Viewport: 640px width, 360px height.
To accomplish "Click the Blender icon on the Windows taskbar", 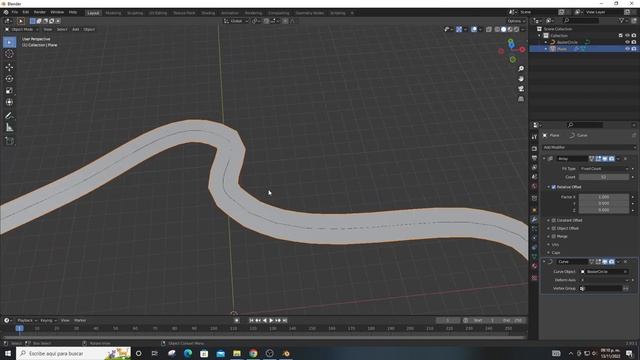I will click(x=286, y=353).
